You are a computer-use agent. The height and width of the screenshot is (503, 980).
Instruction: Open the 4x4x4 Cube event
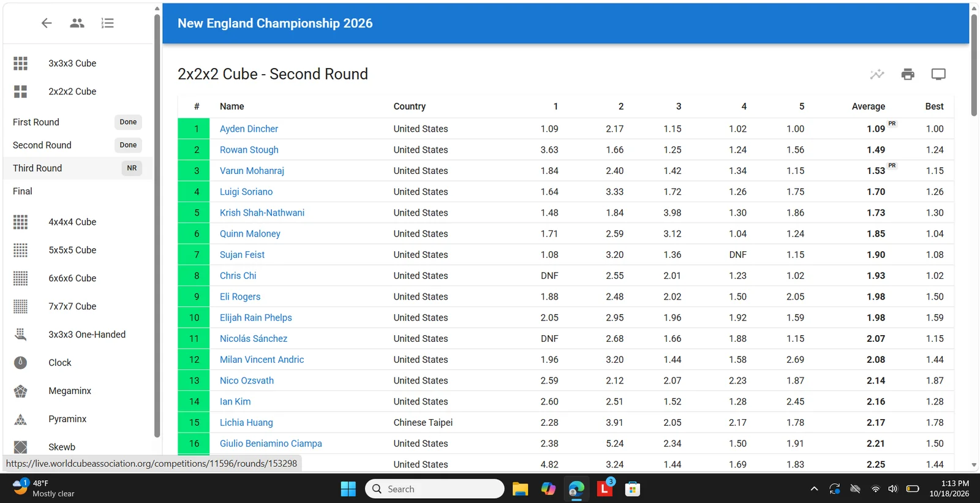pyautogui.click(x=78, y=222)
